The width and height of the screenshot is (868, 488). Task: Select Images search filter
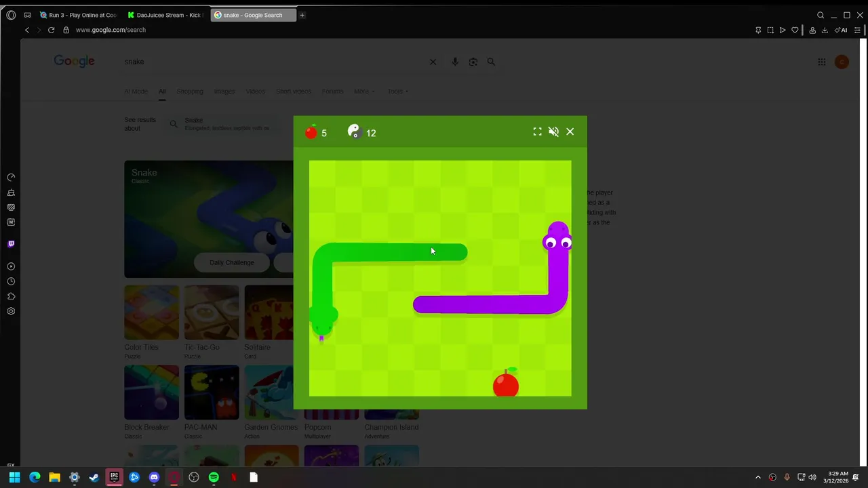point(224,91)
